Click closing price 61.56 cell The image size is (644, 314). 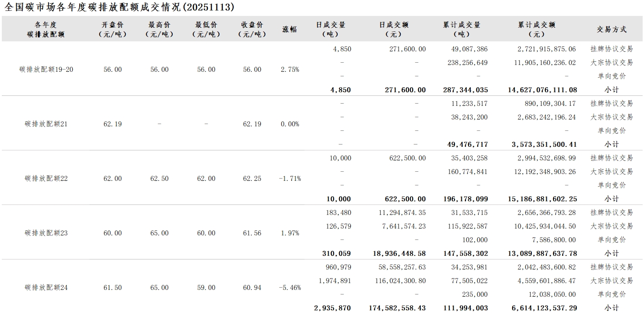252,233
